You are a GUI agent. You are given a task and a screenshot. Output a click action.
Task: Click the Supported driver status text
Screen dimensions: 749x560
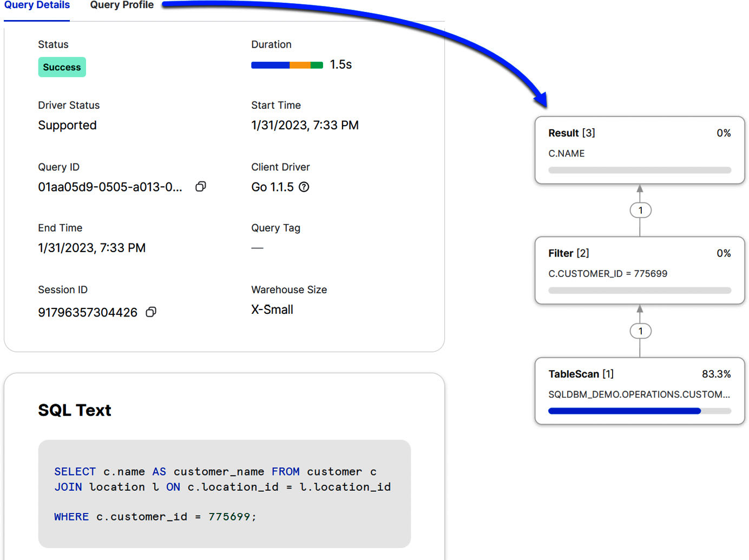67,125
